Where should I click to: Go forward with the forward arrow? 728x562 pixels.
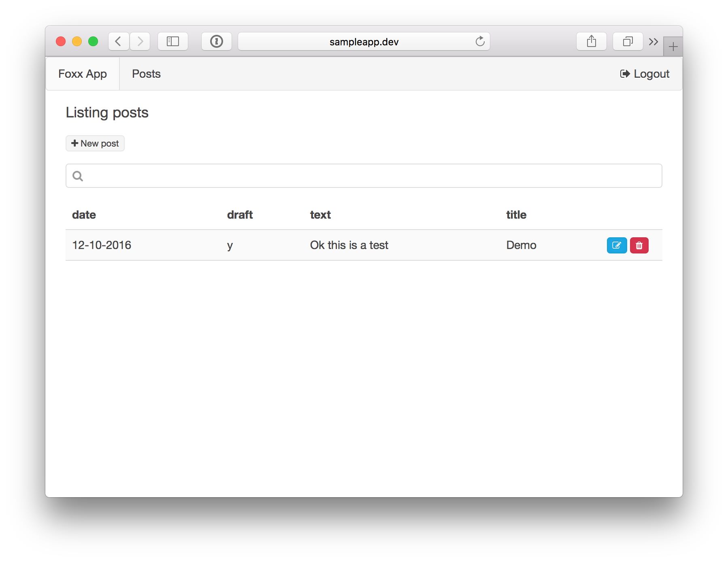pos(140,42)
